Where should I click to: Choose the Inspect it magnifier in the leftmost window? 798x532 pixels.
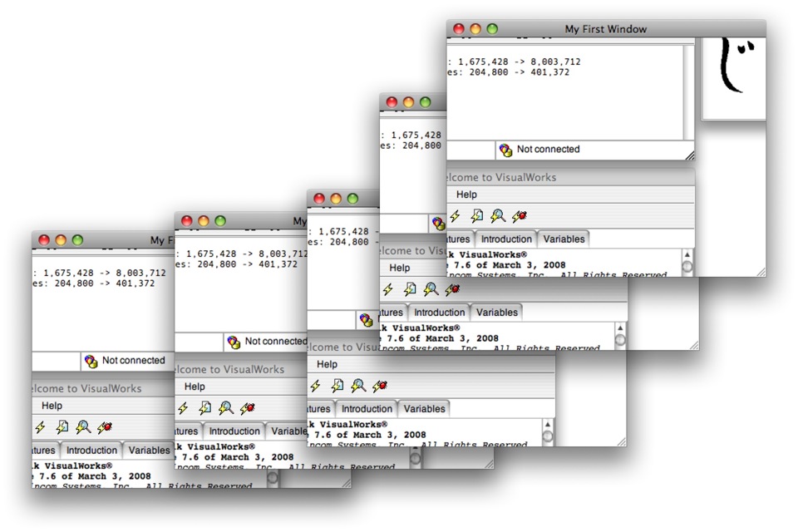click(x=83, y=427)
